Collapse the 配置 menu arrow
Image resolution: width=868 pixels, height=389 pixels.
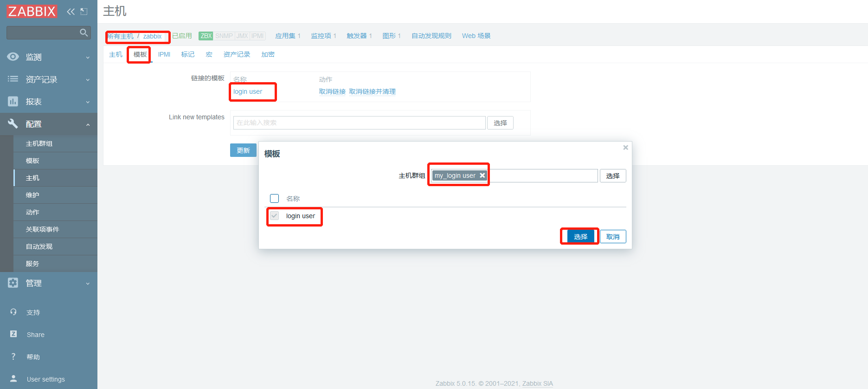pos(88,124)
